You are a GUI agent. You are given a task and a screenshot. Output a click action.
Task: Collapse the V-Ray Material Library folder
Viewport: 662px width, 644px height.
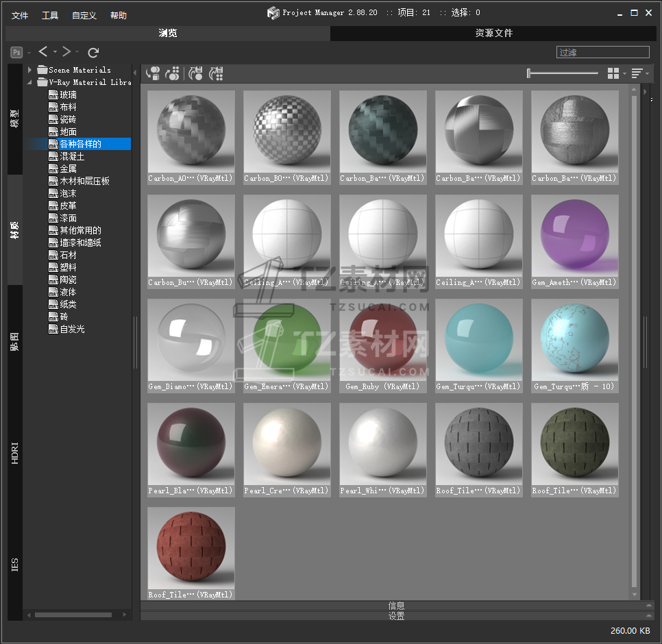pyautogui.click(x=30, y=82)
